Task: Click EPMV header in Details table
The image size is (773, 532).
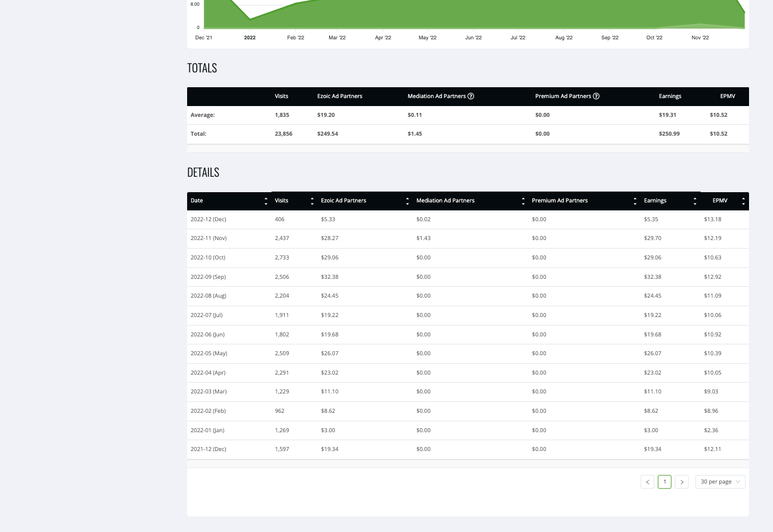Action: [x=720, y=201]
